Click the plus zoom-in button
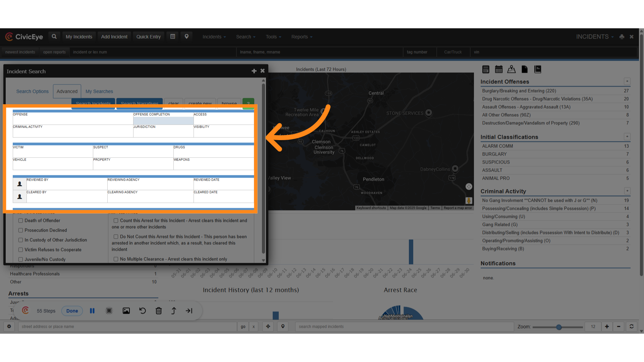 pos(607,326)
